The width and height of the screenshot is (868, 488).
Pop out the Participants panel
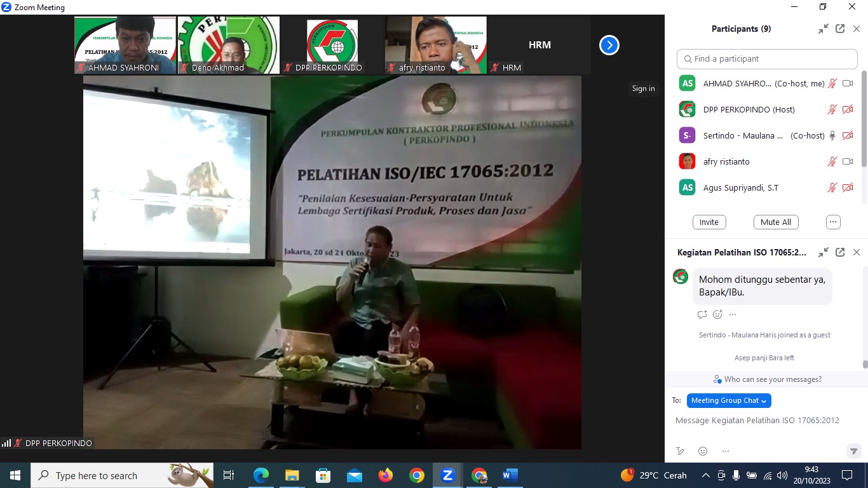click(840, 29)
